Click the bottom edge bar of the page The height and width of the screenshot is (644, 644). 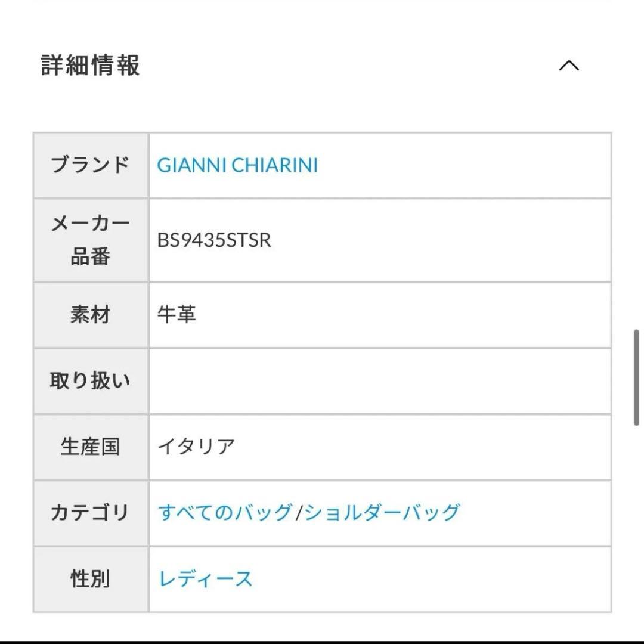click(322, 640)
